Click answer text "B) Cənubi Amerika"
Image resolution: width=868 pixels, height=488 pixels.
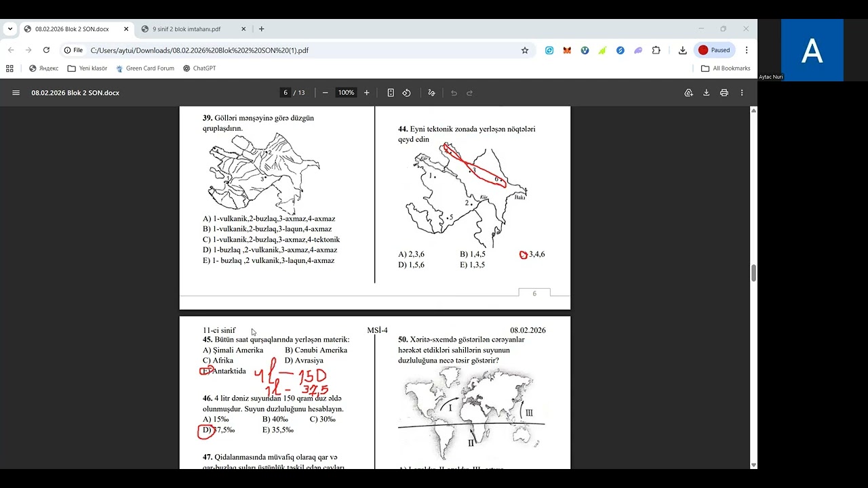click(x=316, y=350)
